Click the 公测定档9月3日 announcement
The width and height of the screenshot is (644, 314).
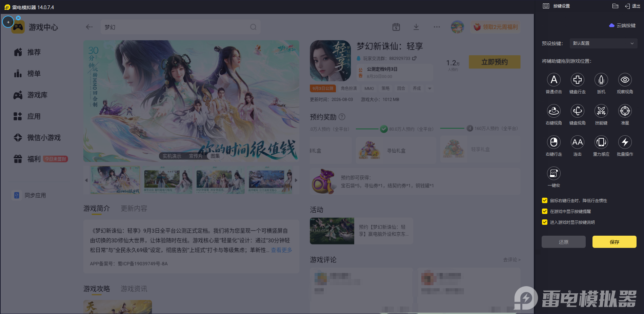pyautogui.click(x=395, y=72)
